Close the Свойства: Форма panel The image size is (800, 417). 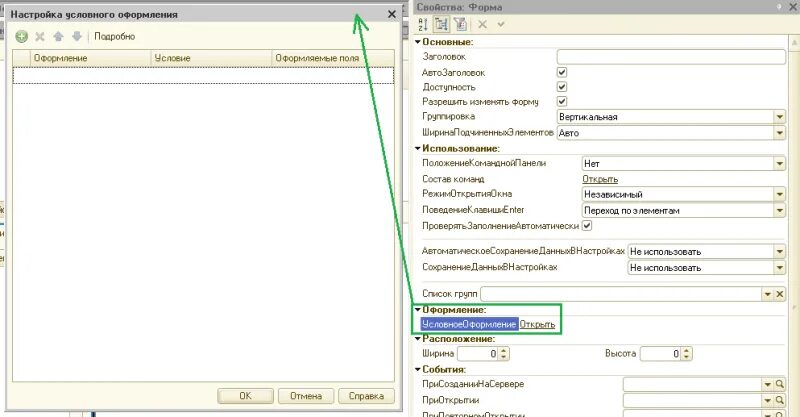(x=793, y=7)
